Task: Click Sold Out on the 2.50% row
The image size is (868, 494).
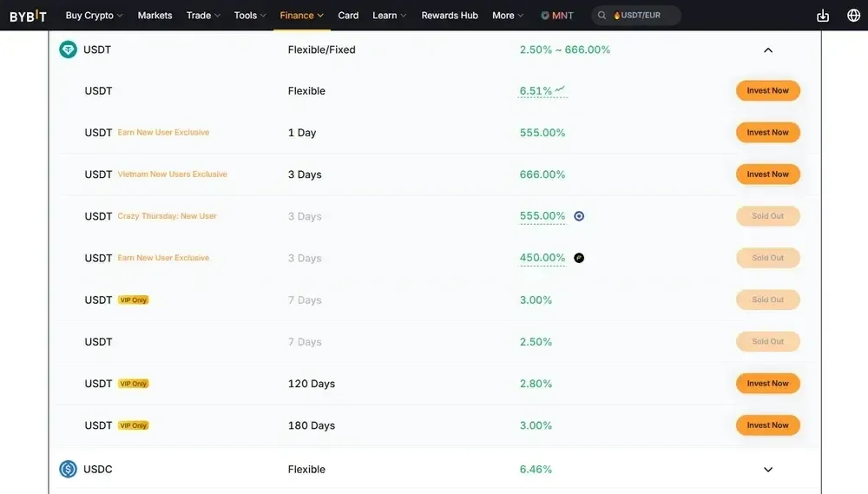Action: point(768,342)
